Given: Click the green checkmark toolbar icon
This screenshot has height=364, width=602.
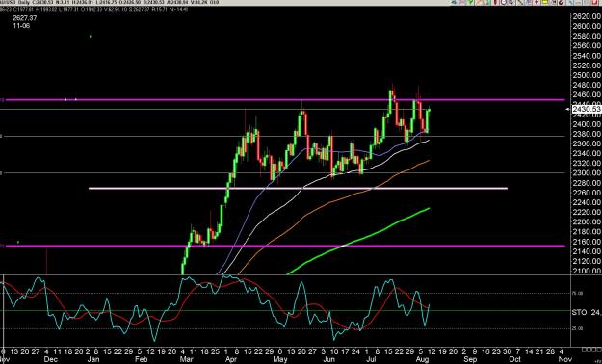Looking at the screenshot, I should click(470, 2).
